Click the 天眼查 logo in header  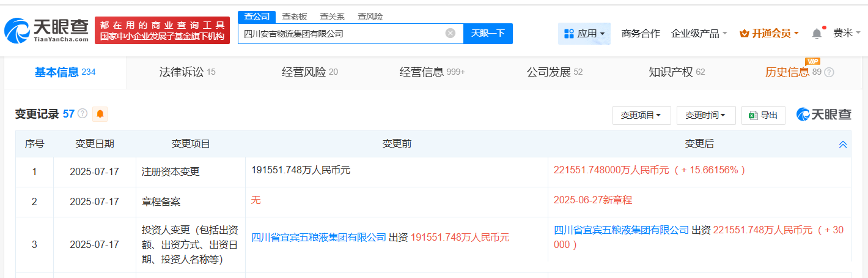[x=46, y=30]
